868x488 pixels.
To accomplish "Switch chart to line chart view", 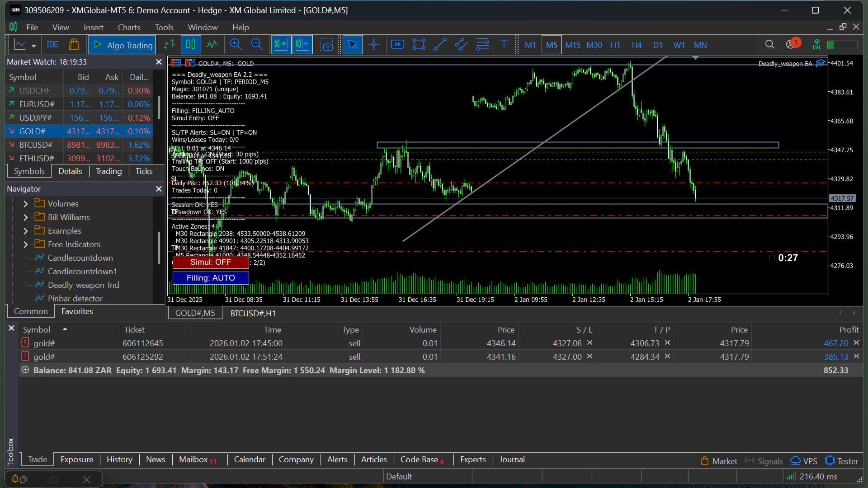I will [x=212, y=45].
